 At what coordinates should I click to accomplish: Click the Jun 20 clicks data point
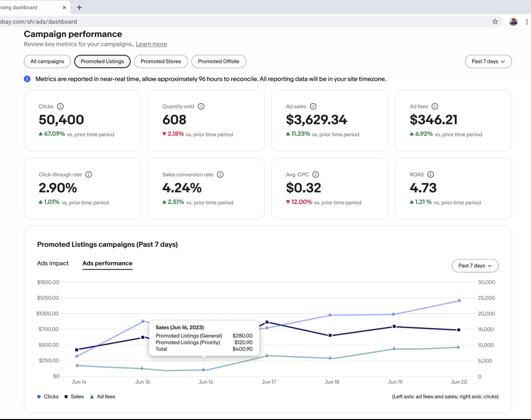coord(459,301)
